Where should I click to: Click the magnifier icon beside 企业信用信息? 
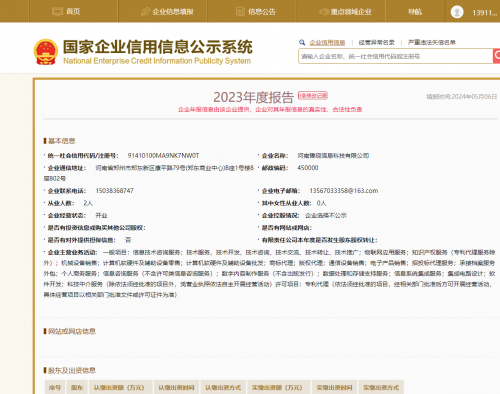click(x=302, y=42)
